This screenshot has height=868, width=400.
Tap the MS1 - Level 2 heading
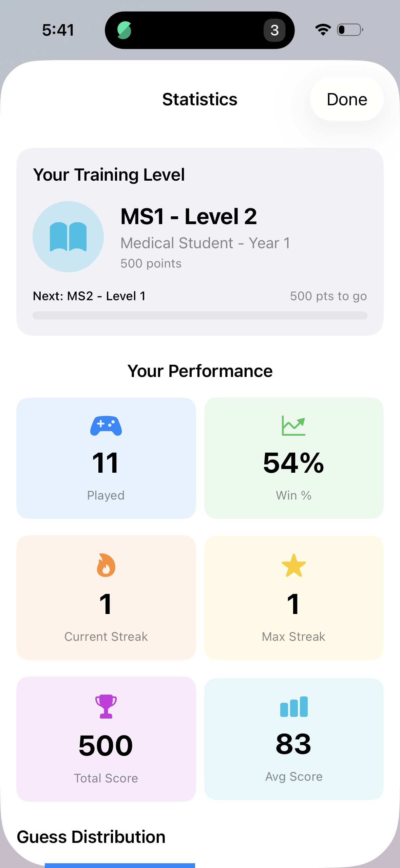click(x=189, y=216)
